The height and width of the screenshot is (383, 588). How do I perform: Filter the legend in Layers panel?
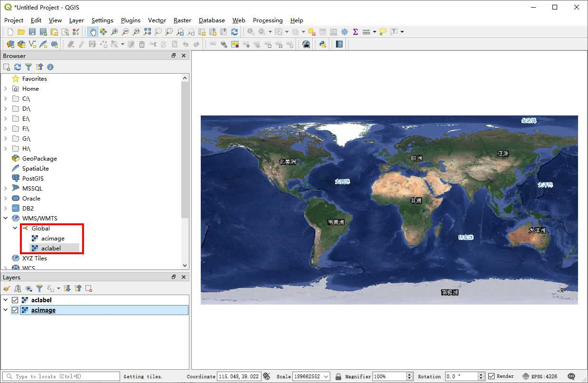(40, 288)
